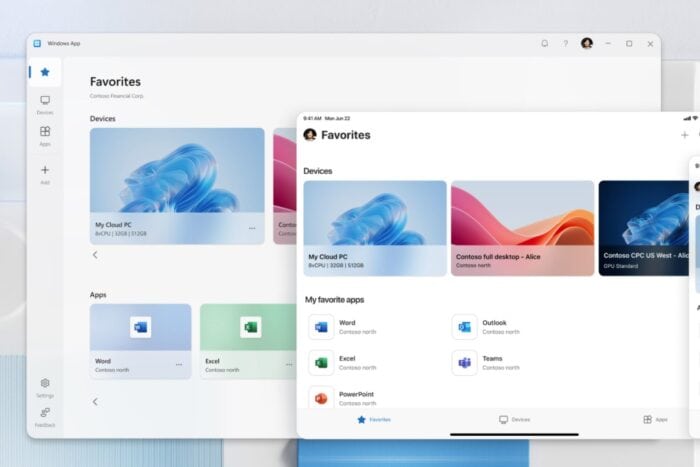Screen dimensions: 700x467
Task: Click the Windows App logo icon
Action: pos(38,43)
